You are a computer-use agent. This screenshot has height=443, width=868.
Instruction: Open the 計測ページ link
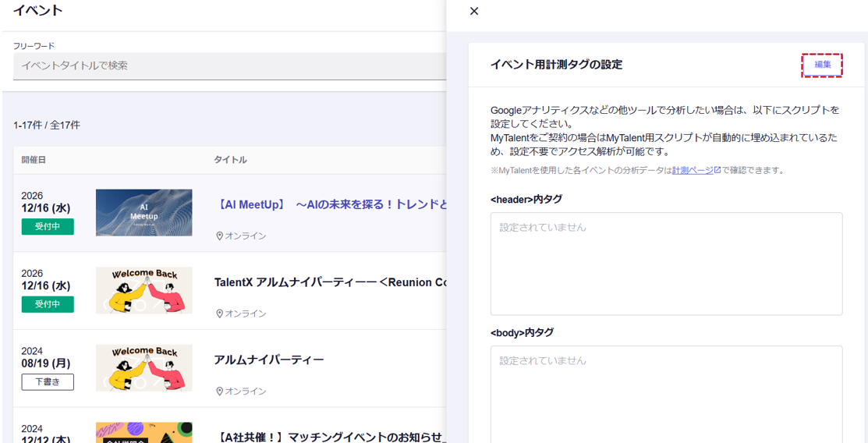pyautogui.click(x=693, y=170)
